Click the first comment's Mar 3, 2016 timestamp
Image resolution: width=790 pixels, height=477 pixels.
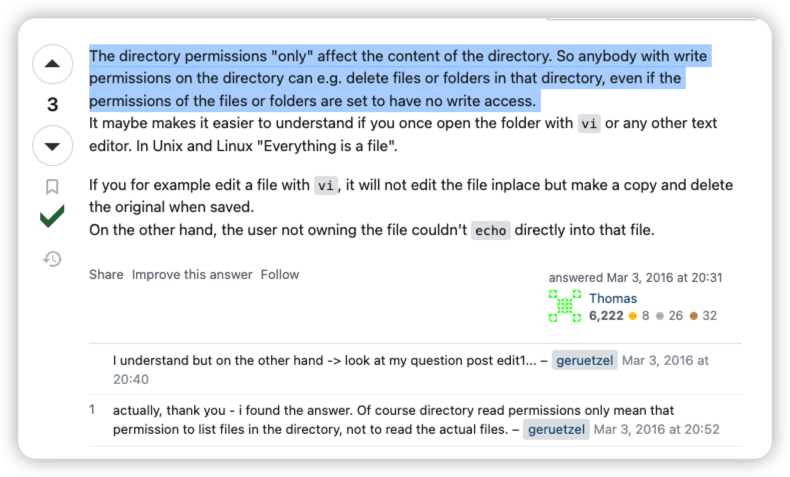click(x=665, y=360)
